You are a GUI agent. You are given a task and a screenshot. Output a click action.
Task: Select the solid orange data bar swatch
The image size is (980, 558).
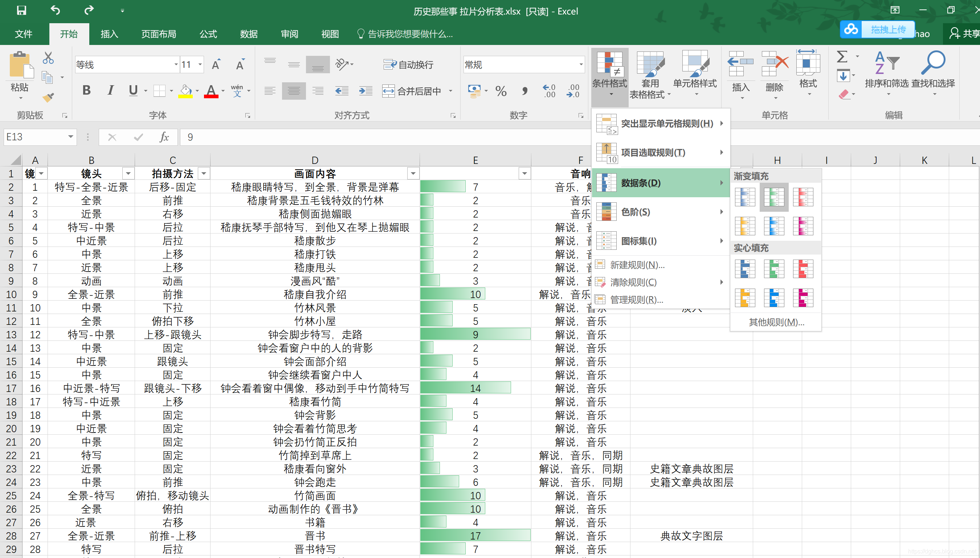pyautogui.click(x=744, y=298)
